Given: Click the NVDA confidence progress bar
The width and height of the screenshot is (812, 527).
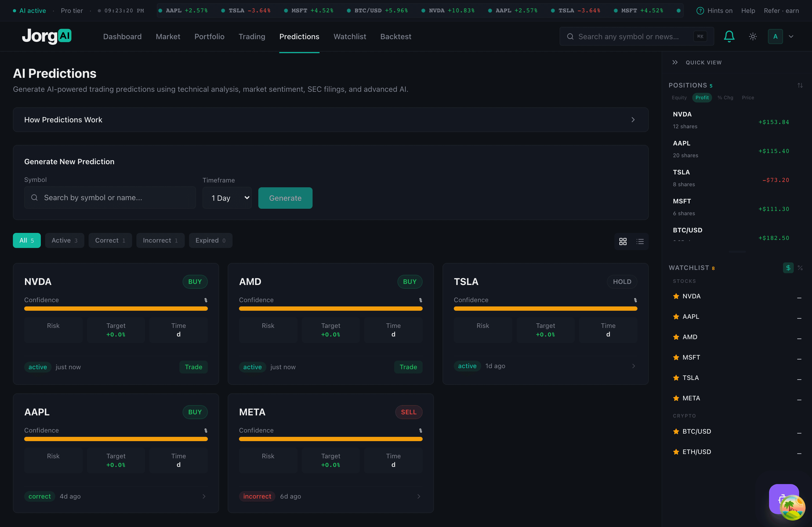Looking at the screenshot, I should point(116,309).
